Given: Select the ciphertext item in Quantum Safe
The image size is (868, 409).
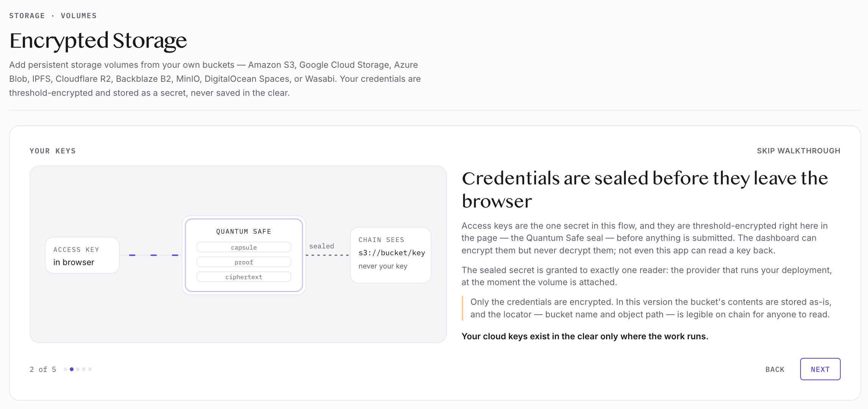Looking at the screenshot, I should tap(244, 277).
